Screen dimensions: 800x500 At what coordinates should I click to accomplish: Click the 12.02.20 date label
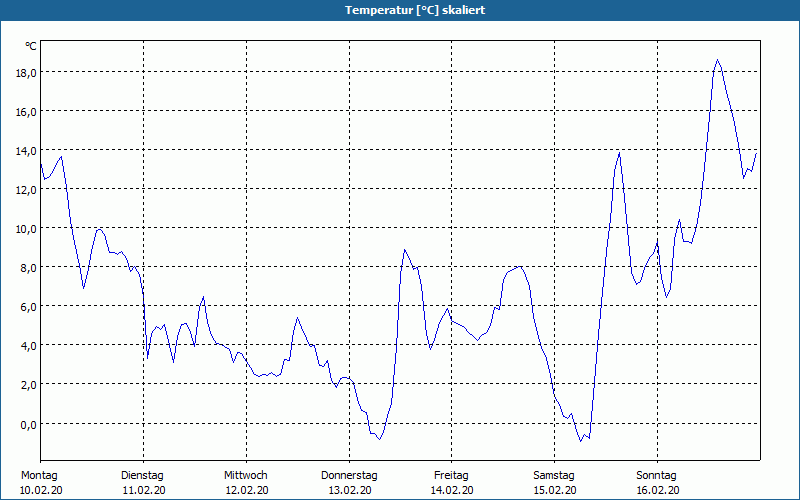click(x=247, y=491)
